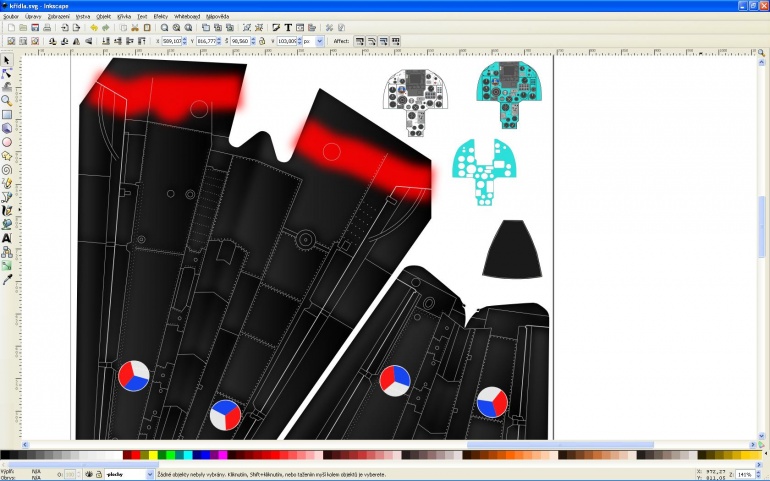
Task: Toggle current layer lock icon
Action: [x=99, y=475]
